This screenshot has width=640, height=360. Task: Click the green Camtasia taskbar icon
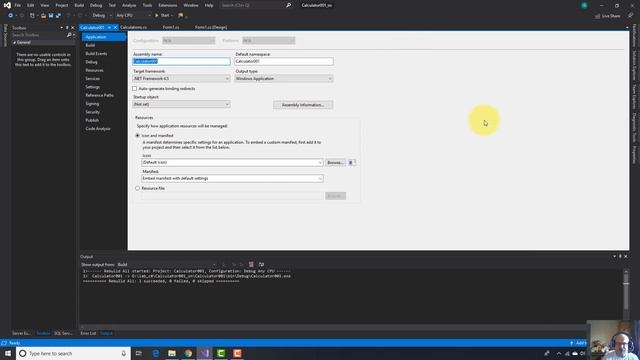point(221,353)
